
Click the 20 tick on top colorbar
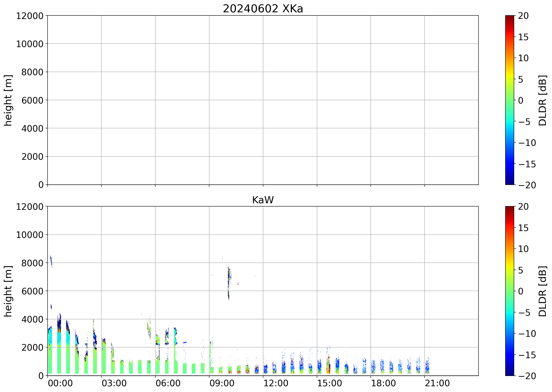click(523, 16)
